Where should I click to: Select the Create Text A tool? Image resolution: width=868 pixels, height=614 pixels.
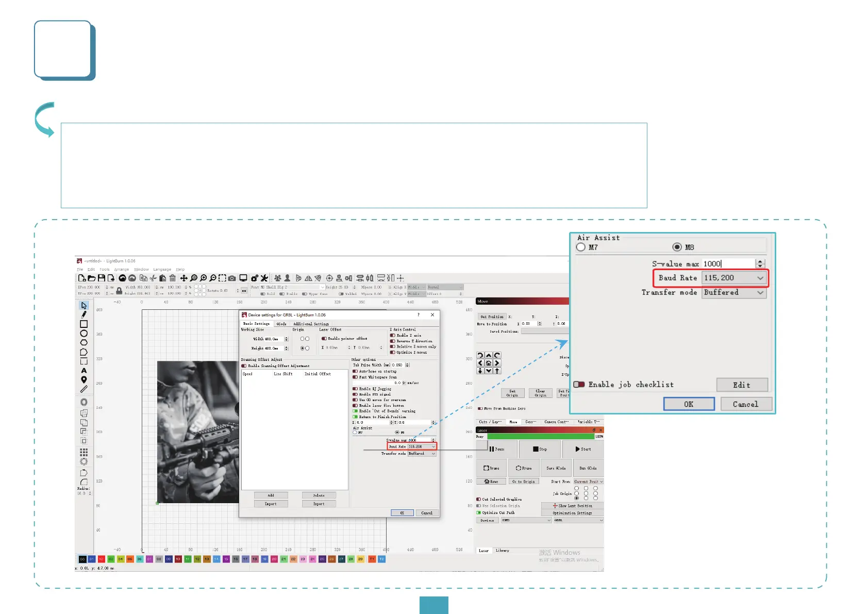click(x=84, y=371)
